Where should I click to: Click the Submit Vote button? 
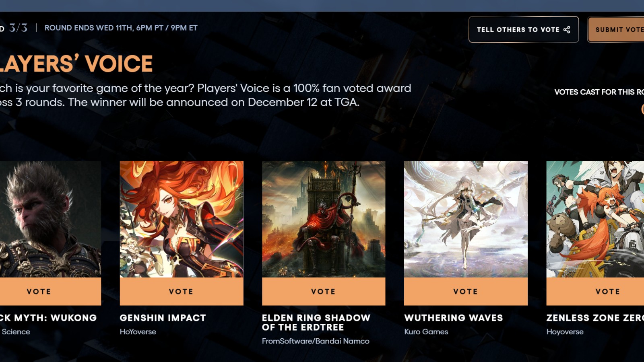coord(616,30)
